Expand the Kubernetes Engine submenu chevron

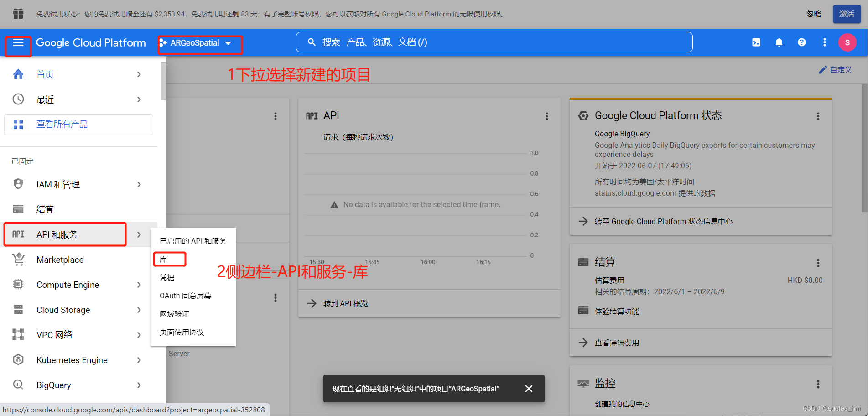(x=139, y=360)
